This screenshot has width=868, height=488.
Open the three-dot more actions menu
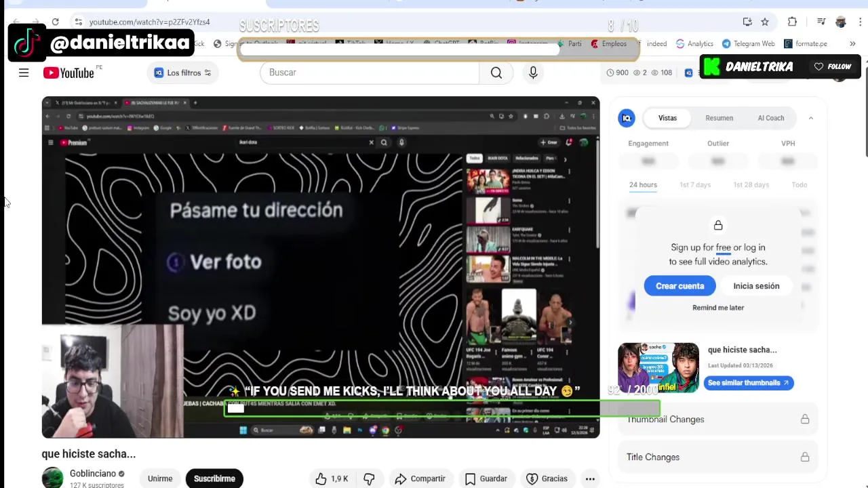click(590, 479)
